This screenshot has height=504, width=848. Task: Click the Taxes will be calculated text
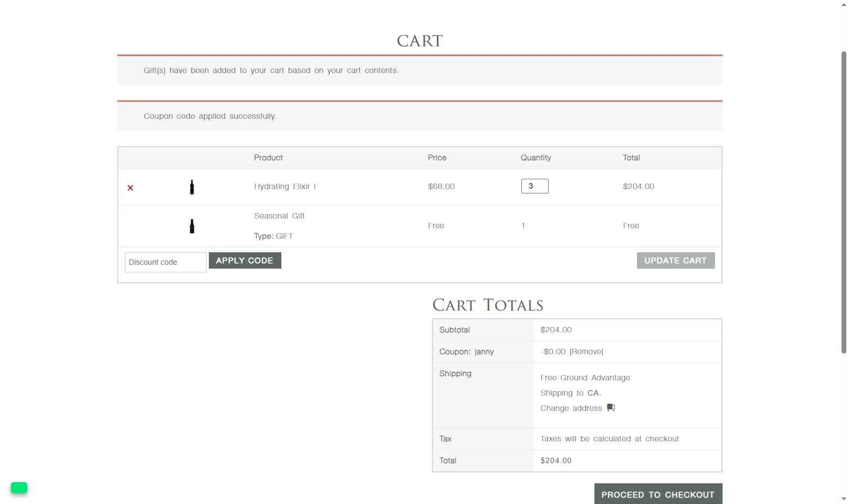click(610, 439)
